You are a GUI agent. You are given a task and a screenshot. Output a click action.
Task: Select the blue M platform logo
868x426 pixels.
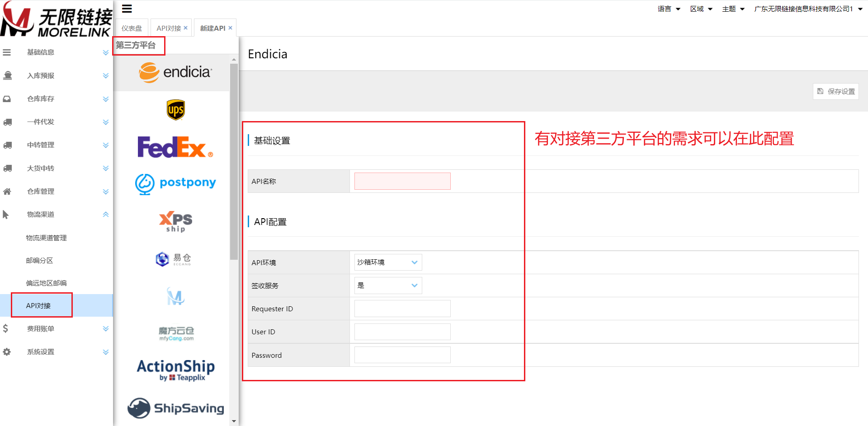175,296
